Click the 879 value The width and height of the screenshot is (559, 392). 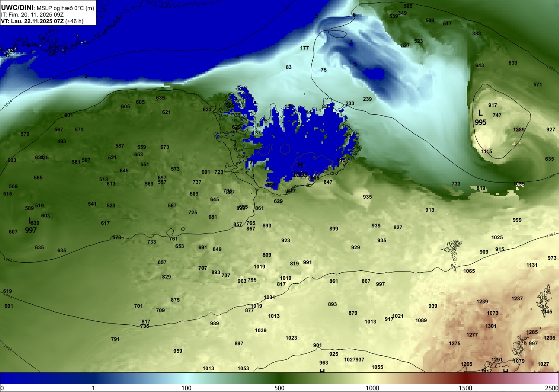point(353,313)
